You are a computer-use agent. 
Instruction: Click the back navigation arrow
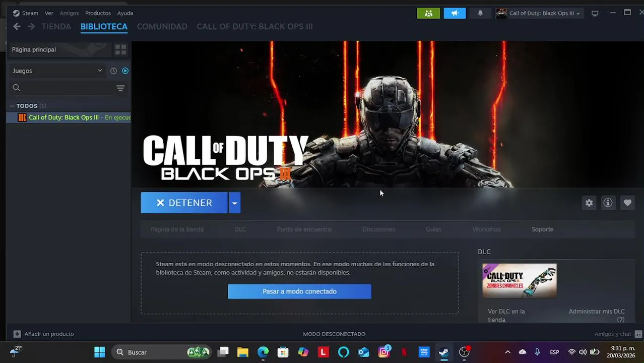pyautogui.click(x=17, y=27)
